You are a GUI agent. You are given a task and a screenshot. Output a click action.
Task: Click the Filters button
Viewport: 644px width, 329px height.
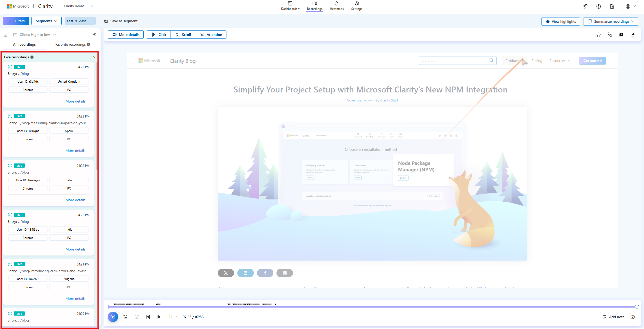(16, 21)
